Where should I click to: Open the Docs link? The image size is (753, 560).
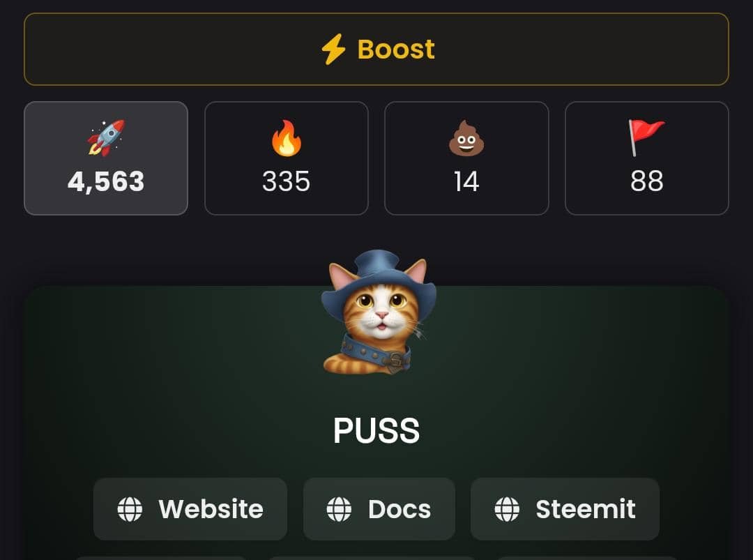point(379,509)
